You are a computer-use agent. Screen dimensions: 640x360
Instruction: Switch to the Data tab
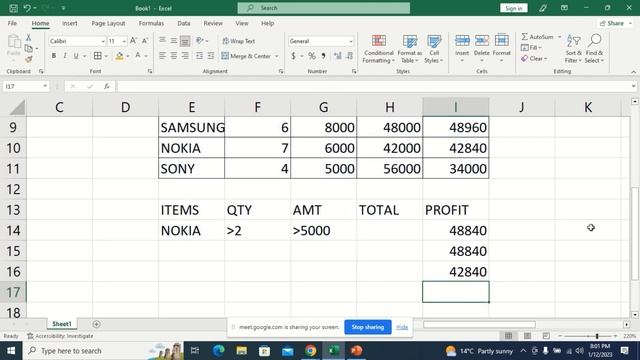pyautogui.click(x=184, y=23)
